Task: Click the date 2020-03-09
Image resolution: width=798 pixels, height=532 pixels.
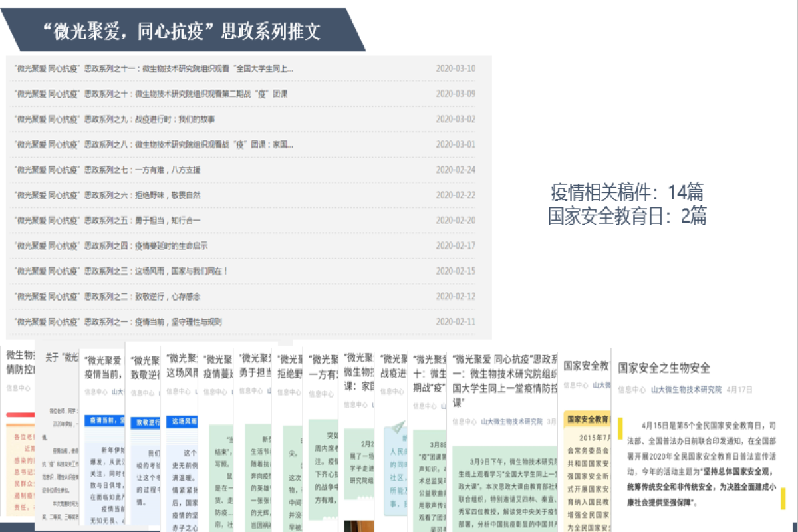Action: (456, 94)
